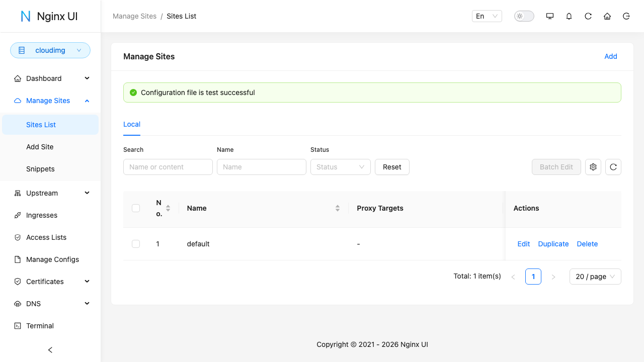Click the Name filter input field
The height and width of the screenshot is (362, 644).
point(262,167)
